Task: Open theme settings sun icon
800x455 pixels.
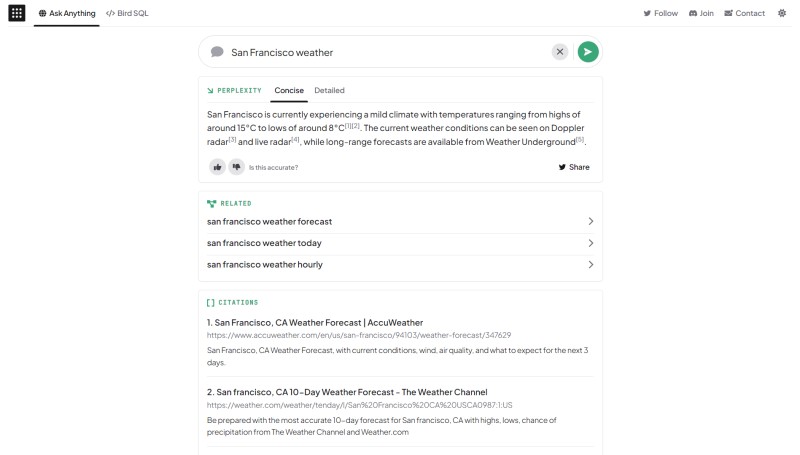Action: (x=782, y=13)
